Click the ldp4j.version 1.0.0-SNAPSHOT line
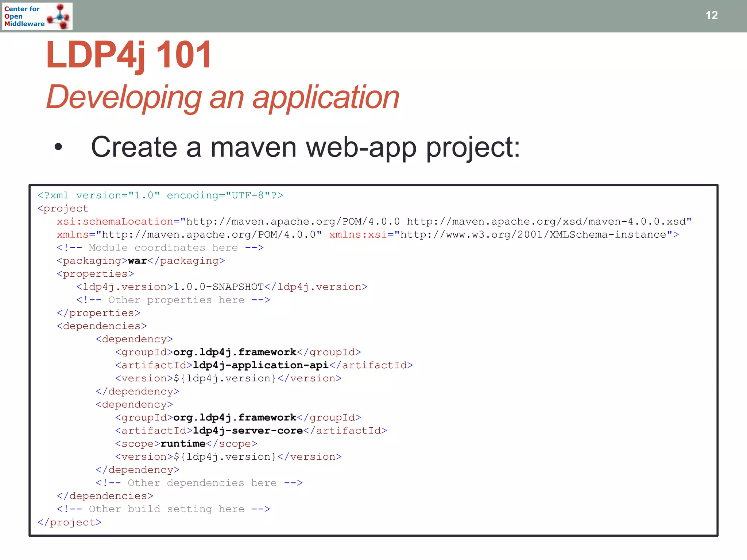This screenshot has height=560, width=747. pyautogui.click(x=222, y=287)
